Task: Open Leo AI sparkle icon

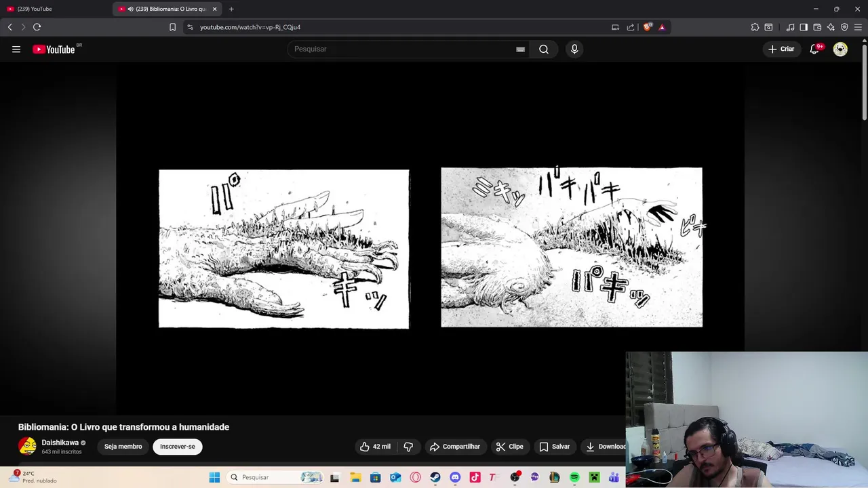Action: point(831,27)
